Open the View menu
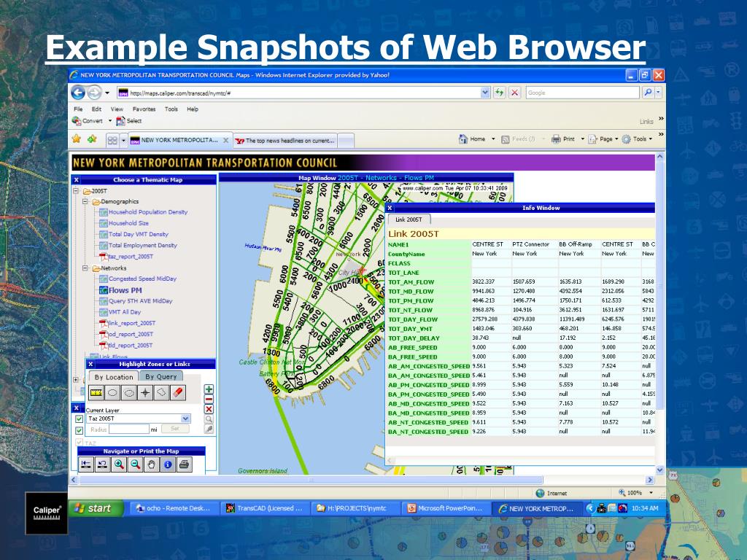Image resolution: width=747 pixels, height=560 pixels. coord(117,109)
